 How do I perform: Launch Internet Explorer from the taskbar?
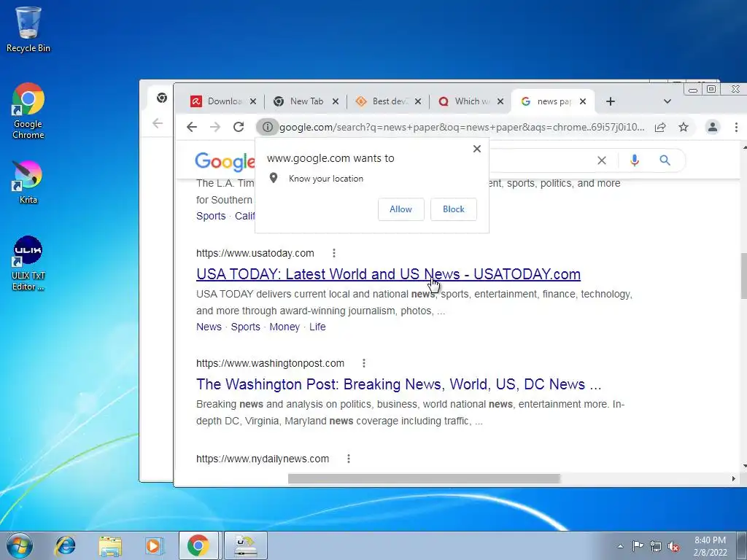click(x=65, y=545)
